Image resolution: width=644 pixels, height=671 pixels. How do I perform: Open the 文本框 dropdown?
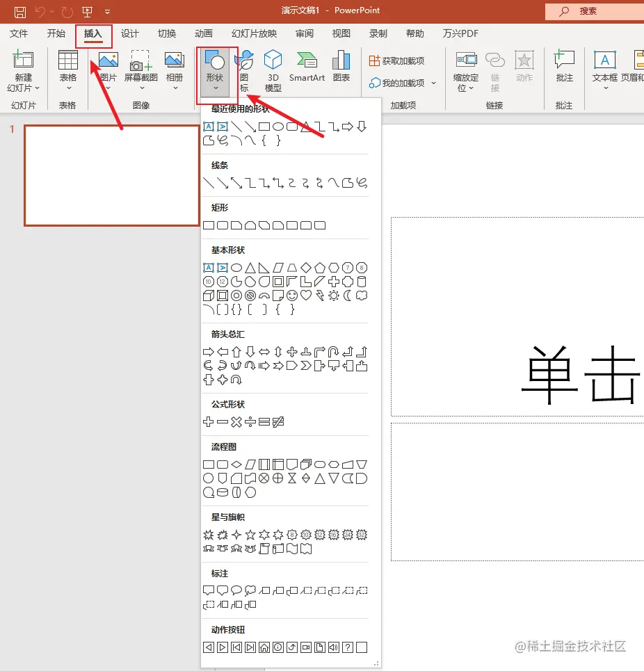[604, 71]
